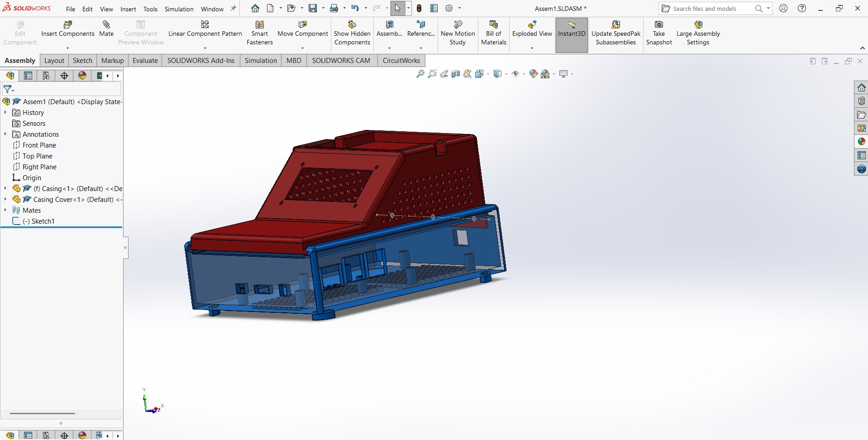
Task: Click the Zoom to Area icon
Action: 432,74
